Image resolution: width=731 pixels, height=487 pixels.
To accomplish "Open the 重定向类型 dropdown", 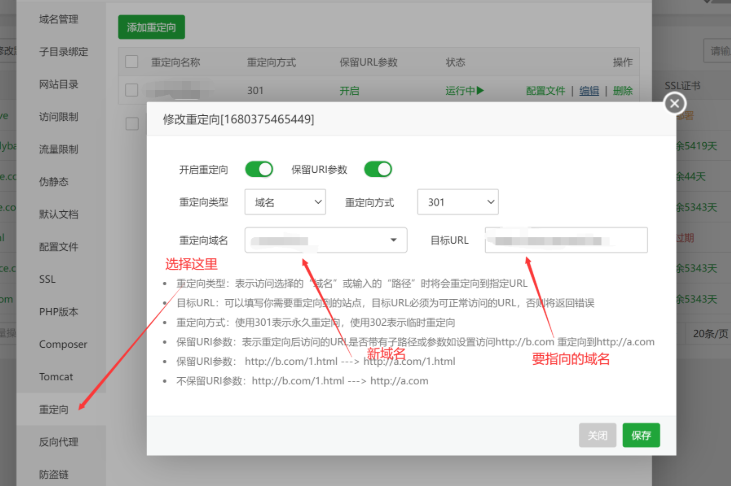I will point(287,202).
